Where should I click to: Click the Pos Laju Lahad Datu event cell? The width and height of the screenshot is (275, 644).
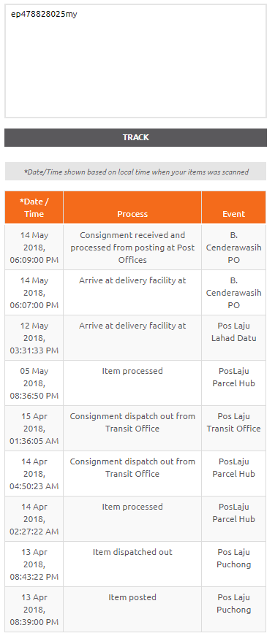tap(234, 337)
